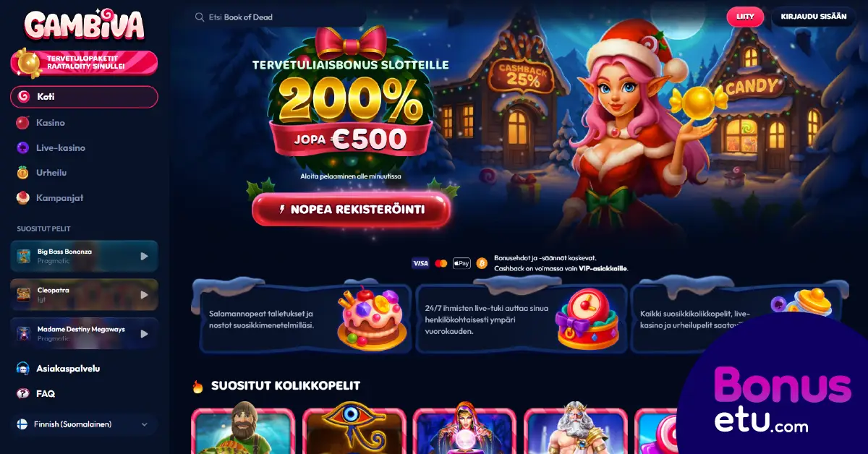Click the FAQ question mark icon
This screenshot has width=868, height=454.
point(22,393)
